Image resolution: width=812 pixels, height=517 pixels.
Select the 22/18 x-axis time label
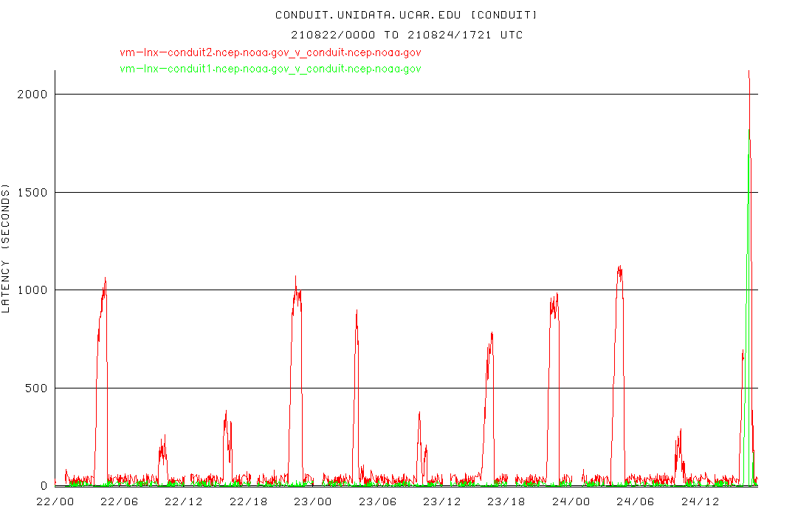click(x=249, y=501)
